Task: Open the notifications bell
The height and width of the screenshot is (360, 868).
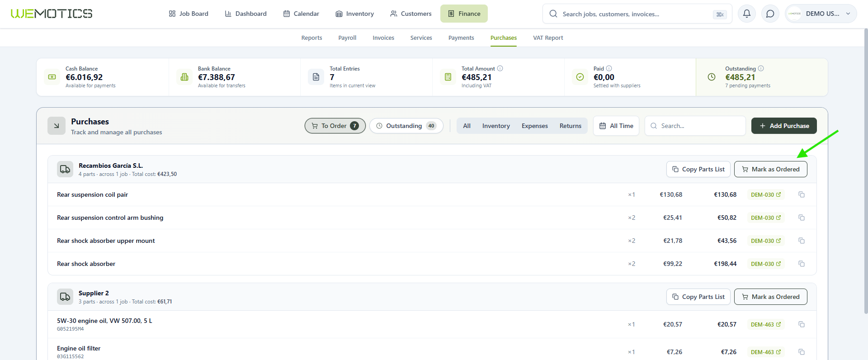Action: [x=747, y=14]
